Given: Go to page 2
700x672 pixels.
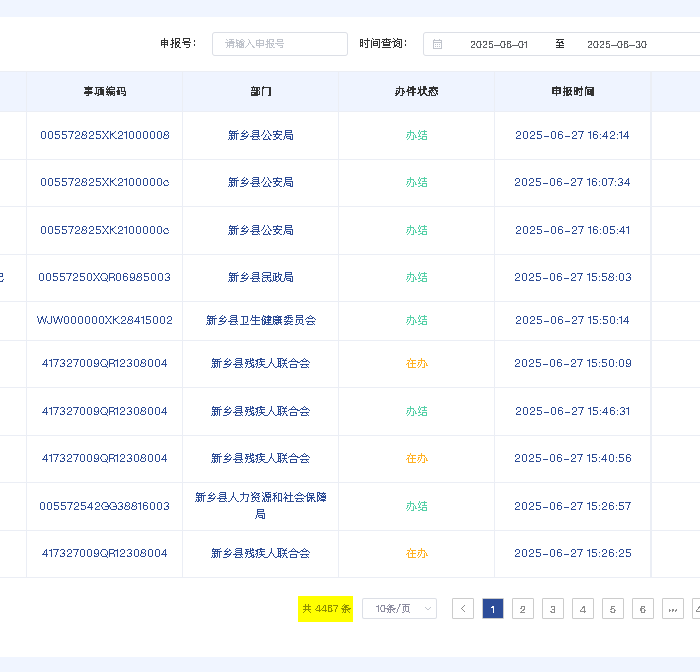Looking at the screenshot, I should (523, 609).
